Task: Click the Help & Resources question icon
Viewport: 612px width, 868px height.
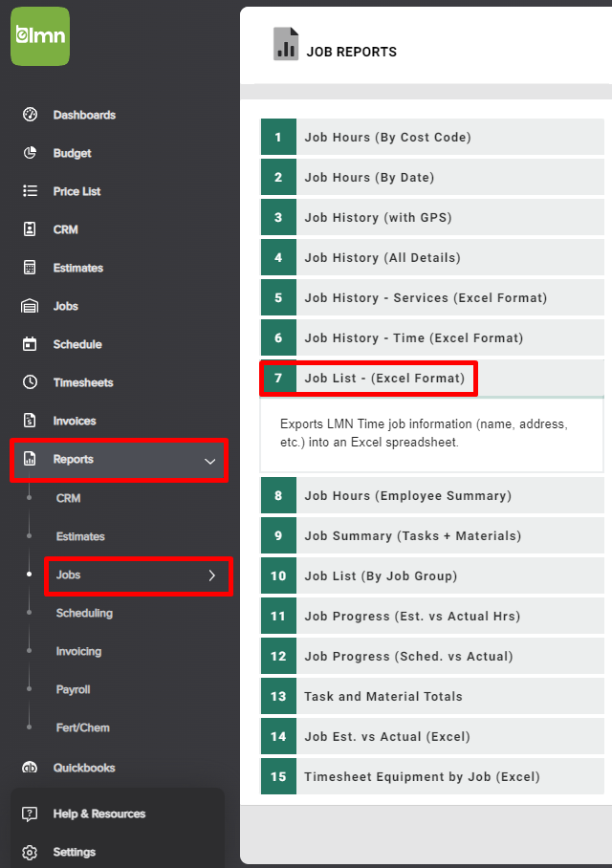Action: coord(30,814)
